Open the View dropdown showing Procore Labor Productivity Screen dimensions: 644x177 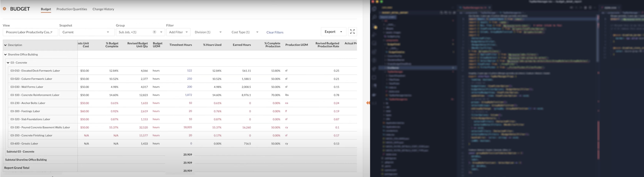point(30,32)
